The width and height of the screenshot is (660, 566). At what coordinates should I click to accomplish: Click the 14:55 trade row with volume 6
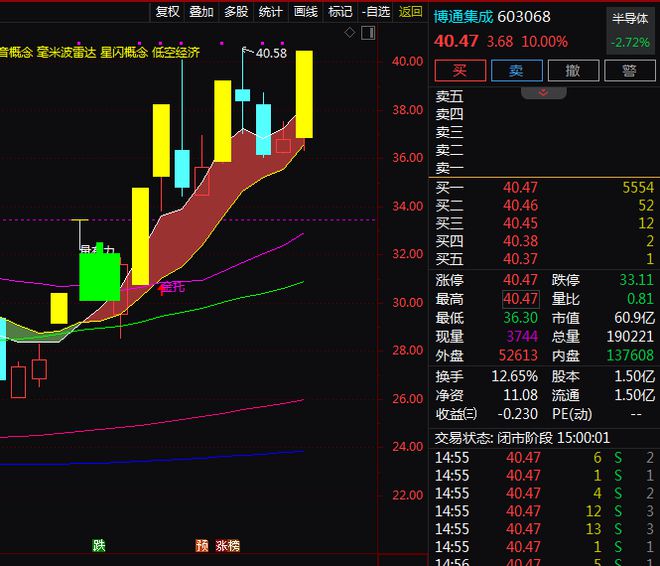tap(544, 457)
